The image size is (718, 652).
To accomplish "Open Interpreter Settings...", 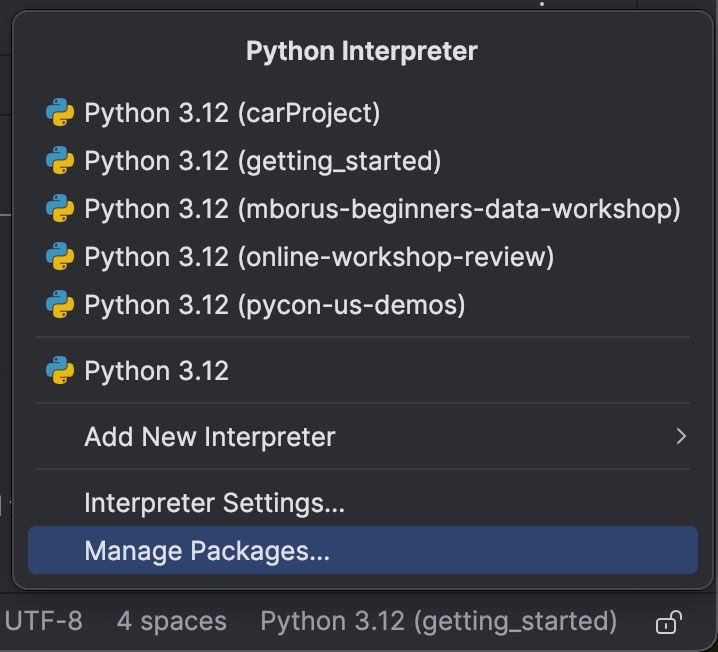I will pos(214,503).
